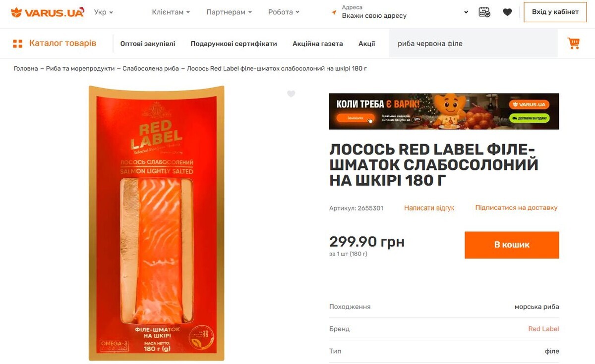Click the address location arrow icon
The height and width of the screenshot is (364, 595).
[334, 12]
